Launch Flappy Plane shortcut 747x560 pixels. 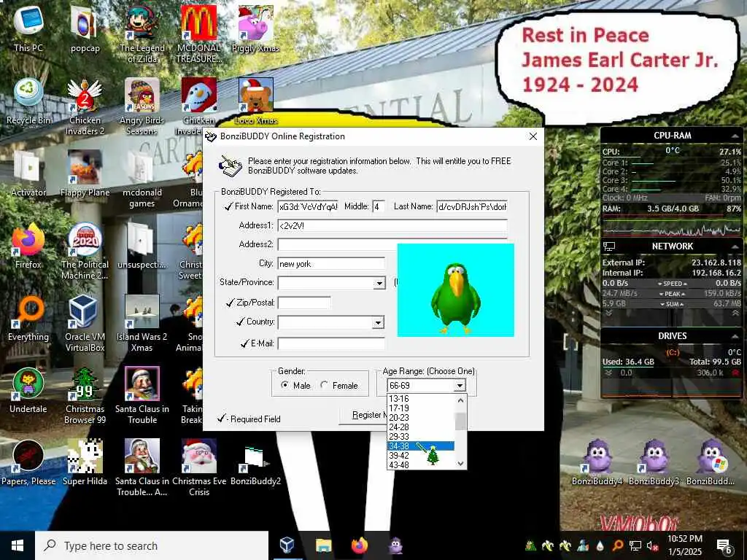[x=85, y=174]
